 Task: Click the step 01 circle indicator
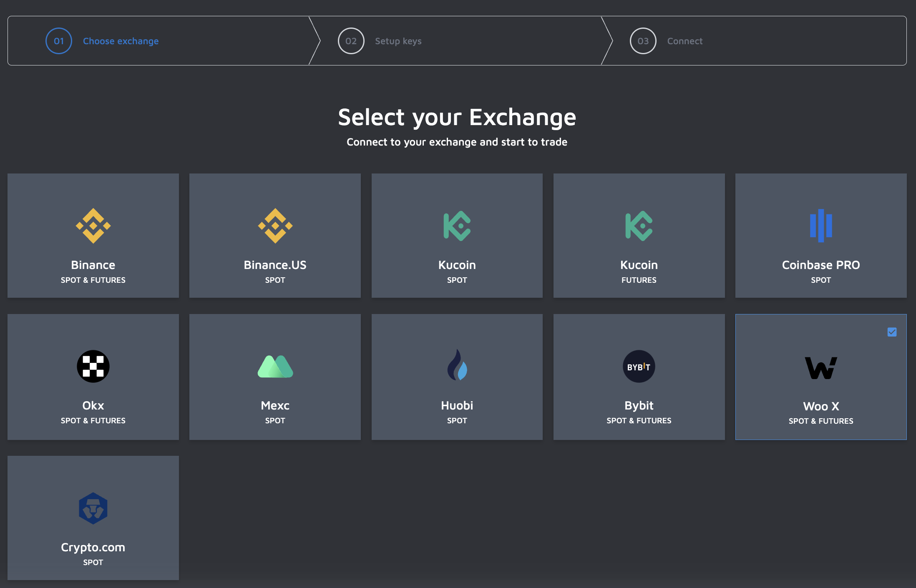click(x=58, y=40)
